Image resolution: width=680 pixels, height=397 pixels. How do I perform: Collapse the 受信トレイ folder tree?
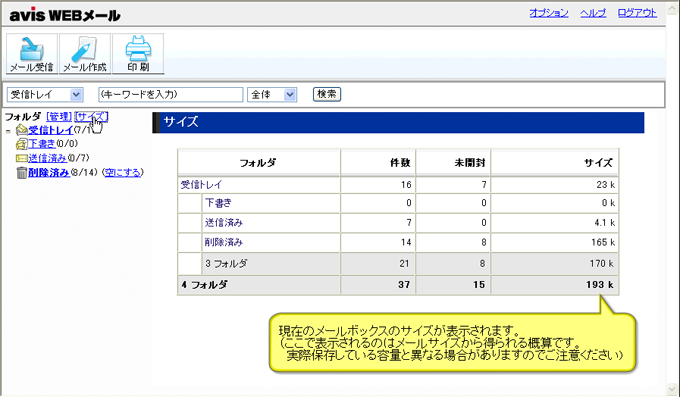coord(8,131)
